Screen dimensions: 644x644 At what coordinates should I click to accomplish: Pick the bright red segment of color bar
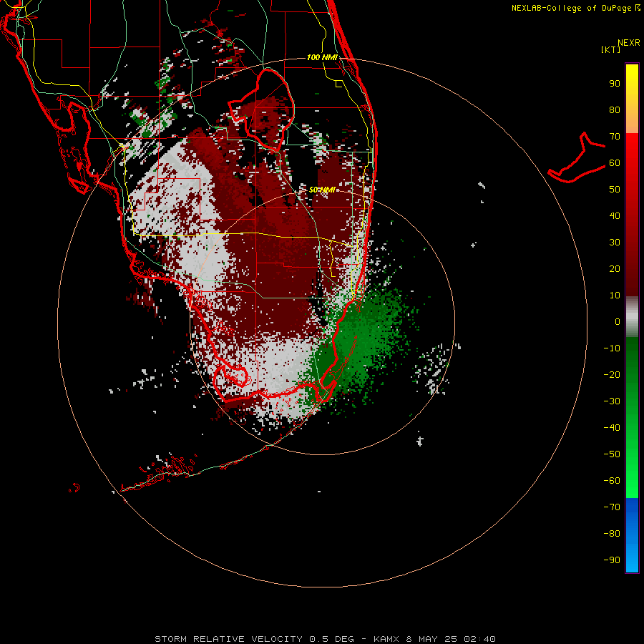pos(632,156)
